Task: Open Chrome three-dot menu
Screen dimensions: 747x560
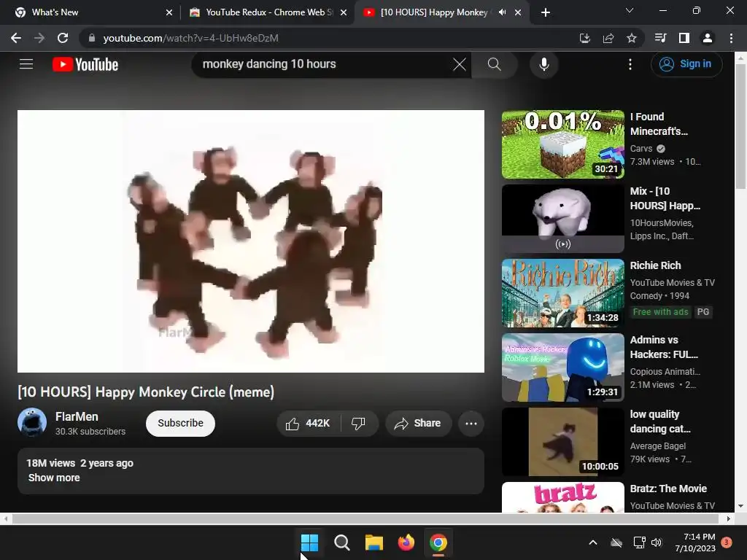Action: [731, 38]
